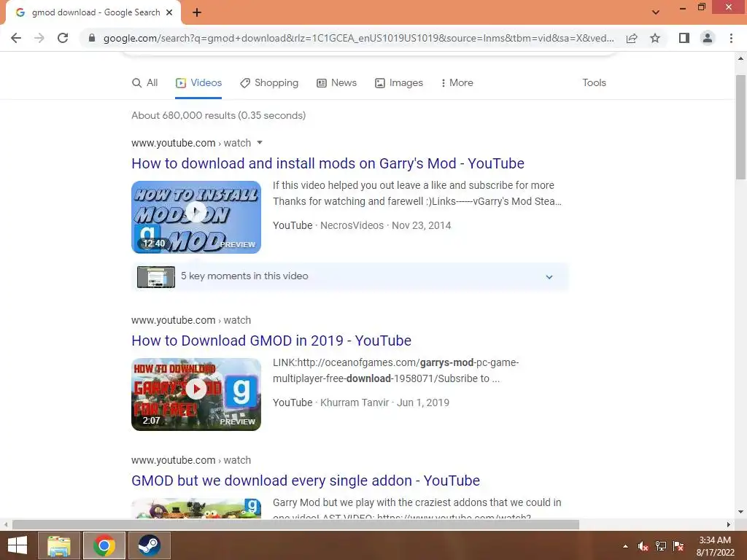This screenshot has height=560, width=747.
Task: Open the Action Center flag icon
Action: 678,546
